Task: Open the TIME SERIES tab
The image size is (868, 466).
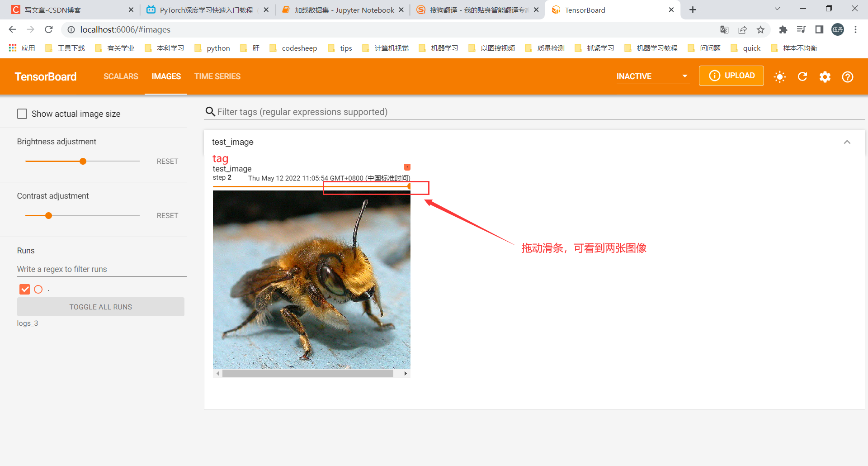Action: click(x=217, y=76)
